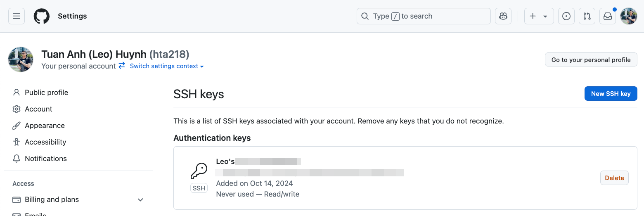Viewport: 644px width, 216px height.
Task: Click the plus create new icon
Action: pos(533,16)
